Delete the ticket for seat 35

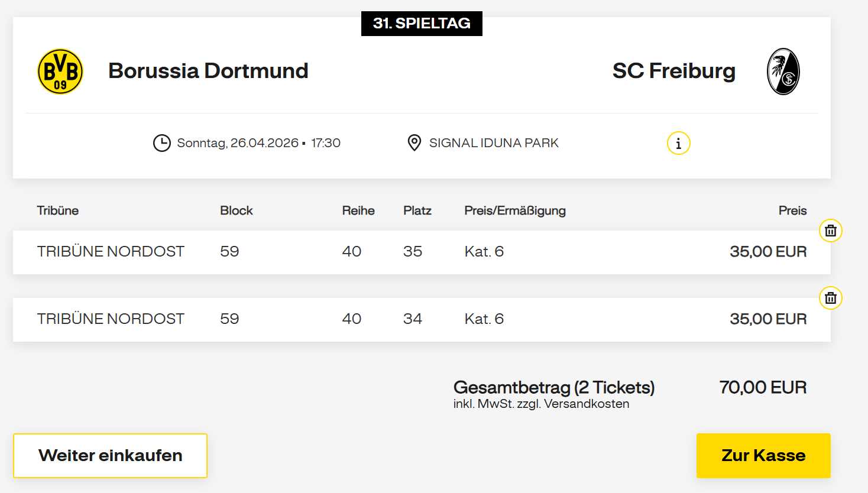[830, 231]
